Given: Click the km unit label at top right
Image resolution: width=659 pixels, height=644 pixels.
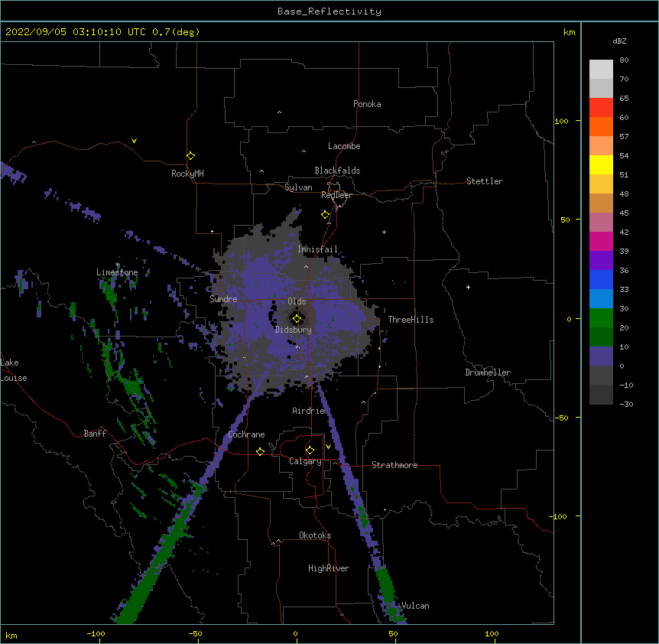Looking at the screenshot, I should (570, 32).
